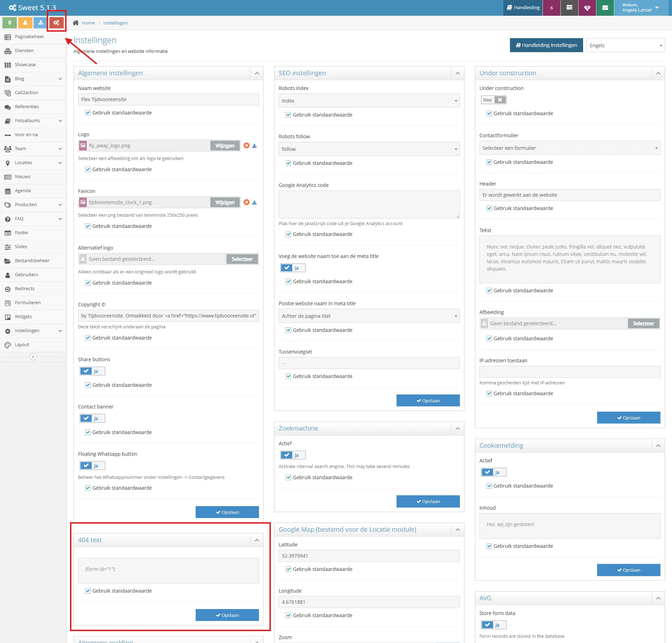
Task: Collapse the sidebar with the double-arrow icon
Action: point(33,357)
